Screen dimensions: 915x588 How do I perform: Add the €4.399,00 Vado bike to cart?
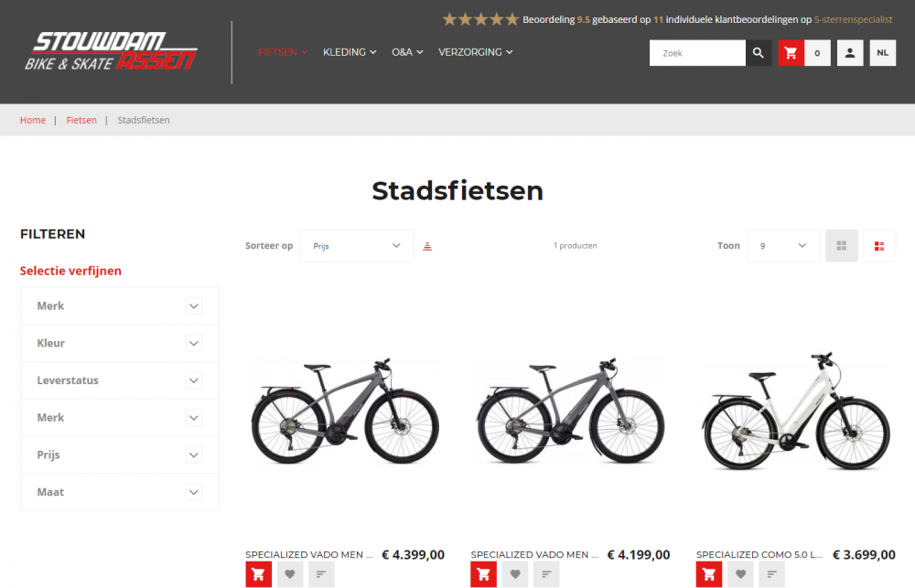(x=259, y=574)
